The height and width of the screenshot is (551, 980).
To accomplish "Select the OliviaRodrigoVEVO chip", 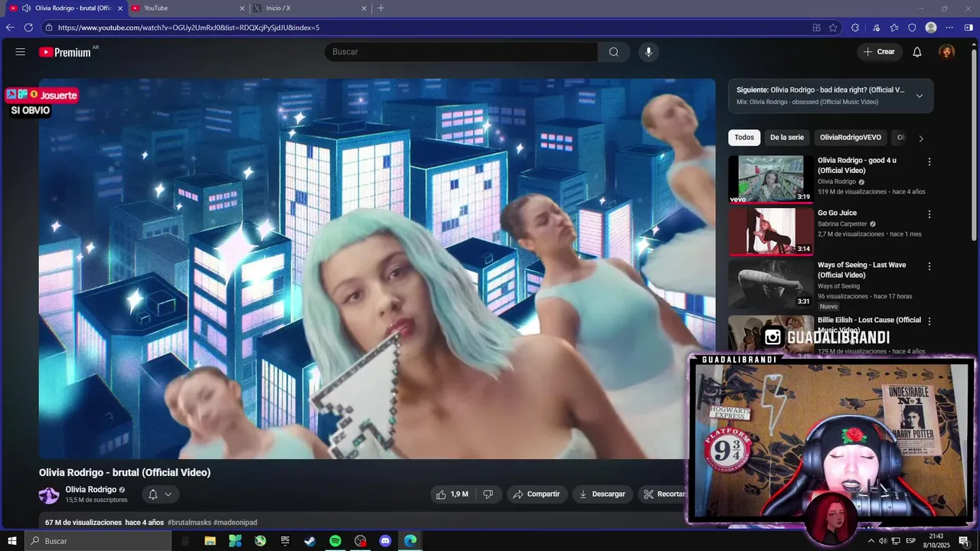I will tap(851, 138).
